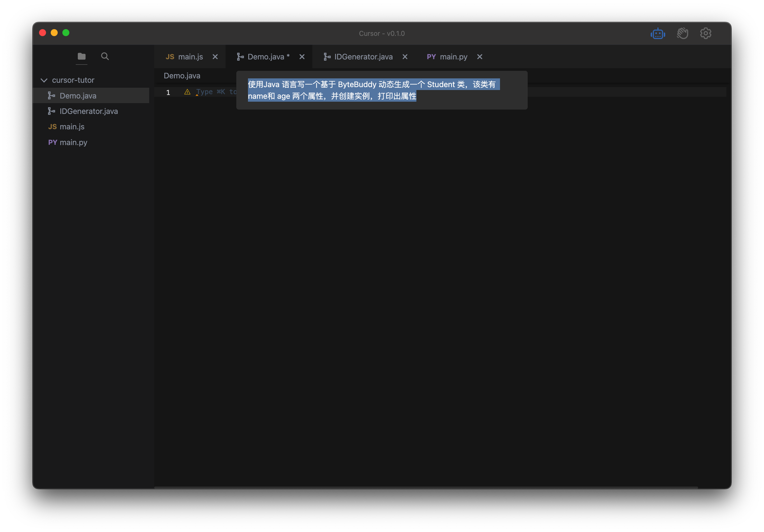Click the horizontal scrollbar at editor bottom

coord(426,487)
